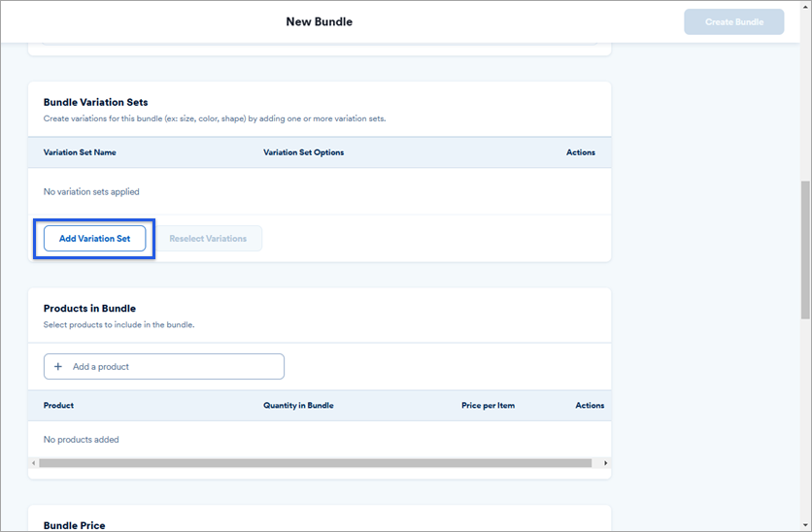Click the Actions header in products table
Screen dimensions: 812x532
point(590,405)
